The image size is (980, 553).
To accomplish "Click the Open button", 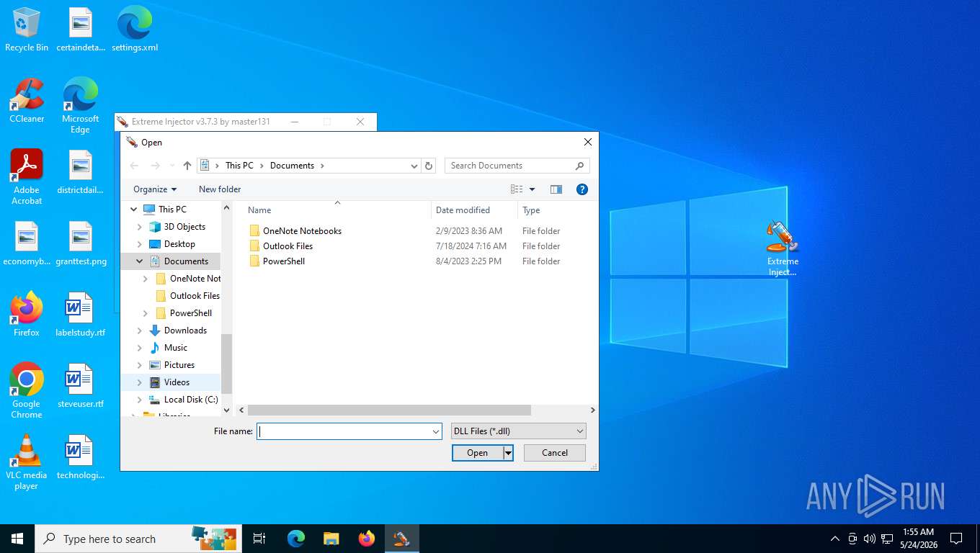I will [478, 453].
